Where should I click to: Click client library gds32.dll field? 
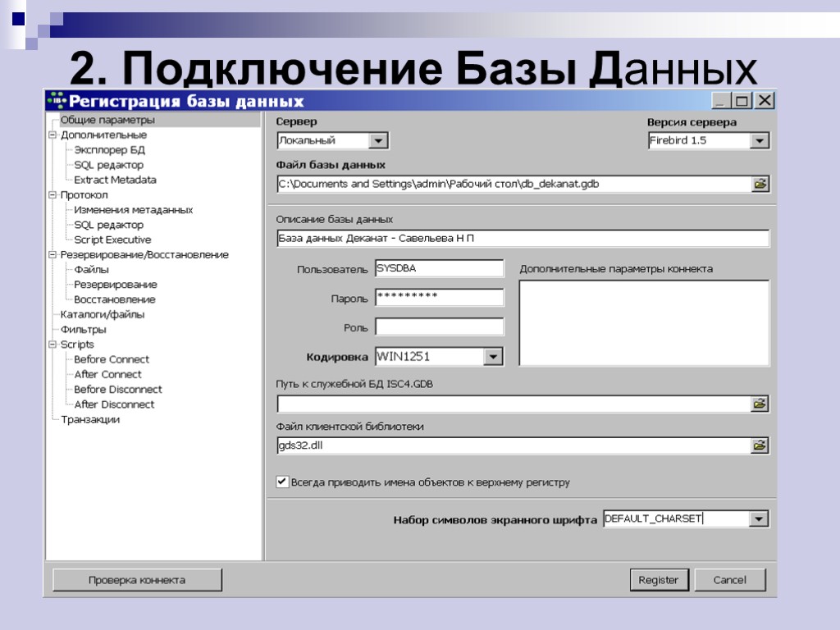click(x=514, y=445)
